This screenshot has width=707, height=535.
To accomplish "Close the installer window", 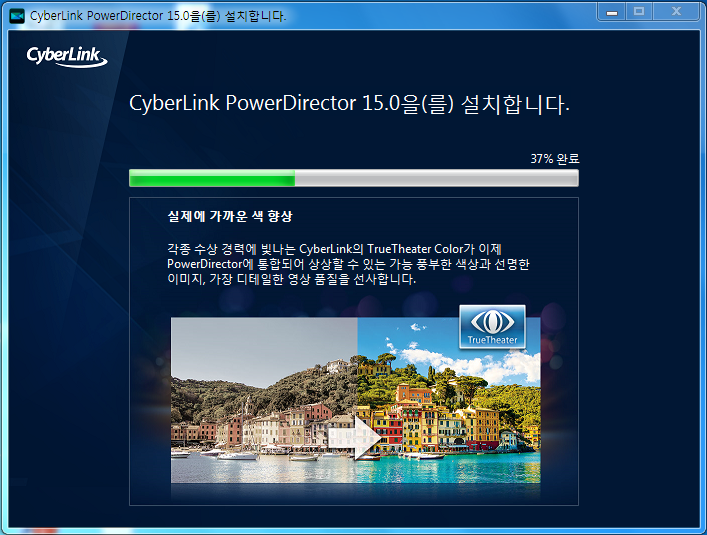I will pyautogui.click(x=676, y=12).
